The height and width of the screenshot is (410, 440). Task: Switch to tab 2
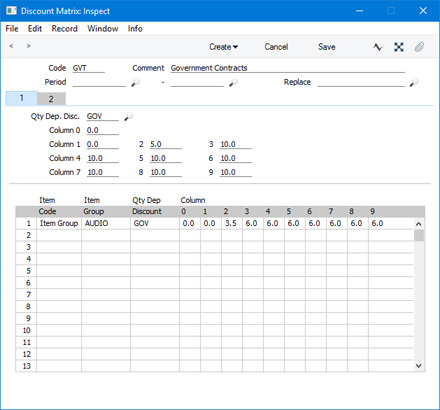point(51,99)
